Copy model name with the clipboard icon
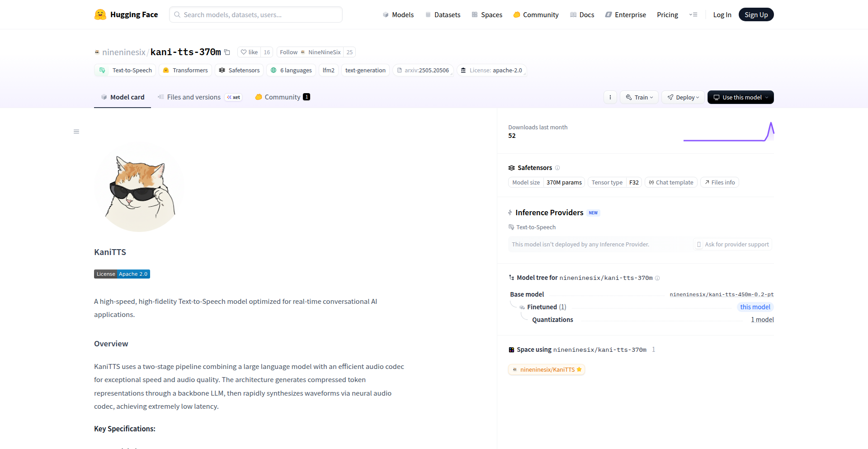The height and width of the screenshot is (449, 868). click(227, 52)
